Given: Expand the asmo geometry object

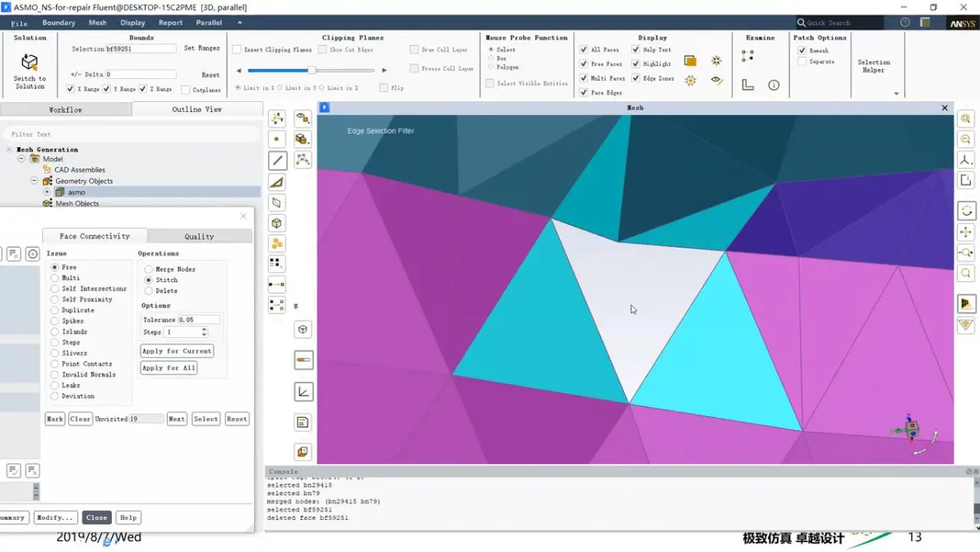Looking at the screenshot, I should (47, 192).
